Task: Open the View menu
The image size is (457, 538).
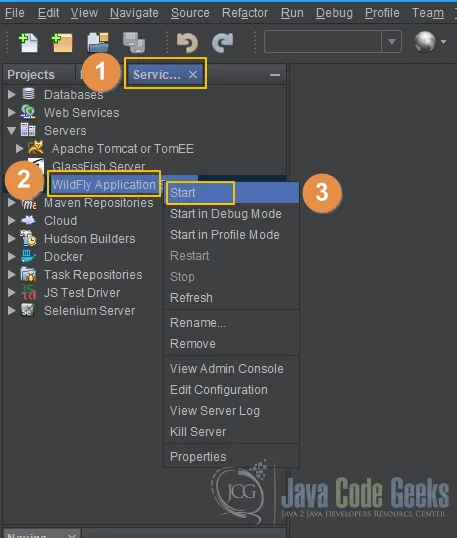Action: 84,13
